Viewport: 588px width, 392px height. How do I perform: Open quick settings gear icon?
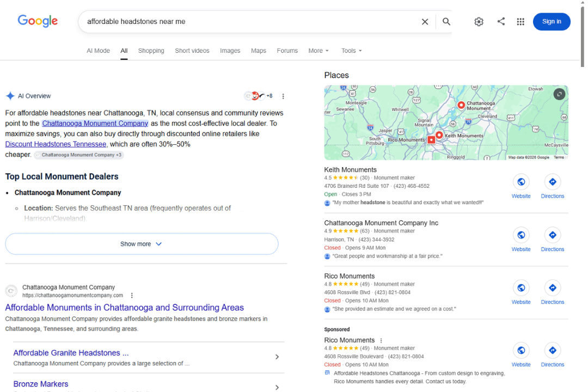pos(479,22)
